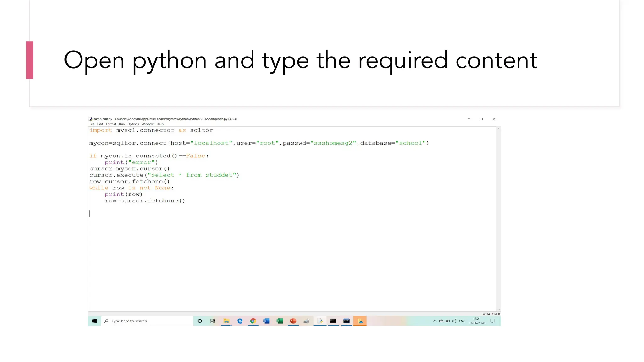The height and width of the screenshot is (362, 644).
Task: Click the word import in line one
Action: [101, 130]
